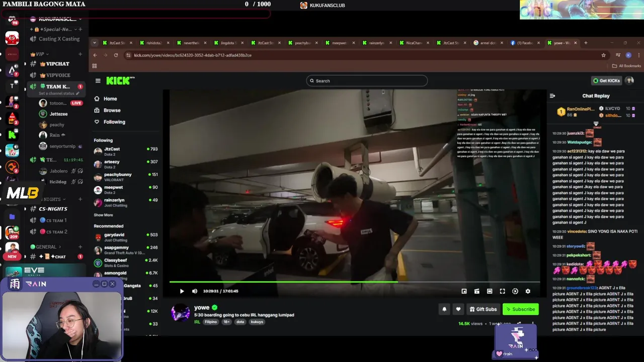Image resolution: width=644 pixels, height=362 pixels.
Task: Switch to the meepwet browser tab
Action: click(340, 43)
